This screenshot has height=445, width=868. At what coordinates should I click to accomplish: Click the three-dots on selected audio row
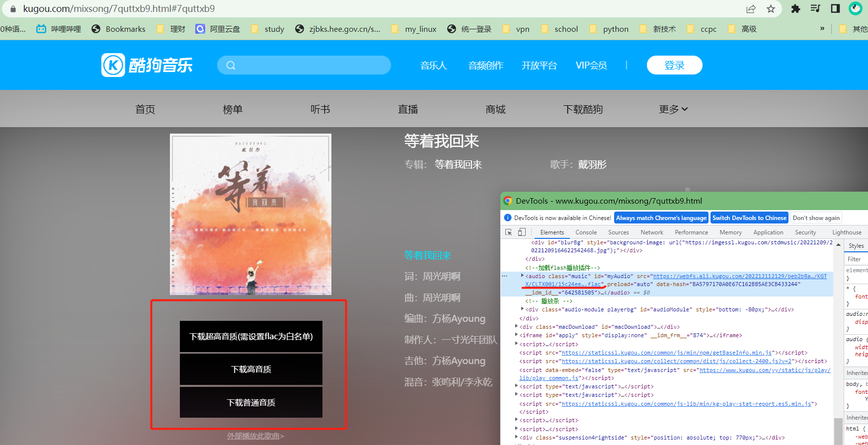[505, 276]
